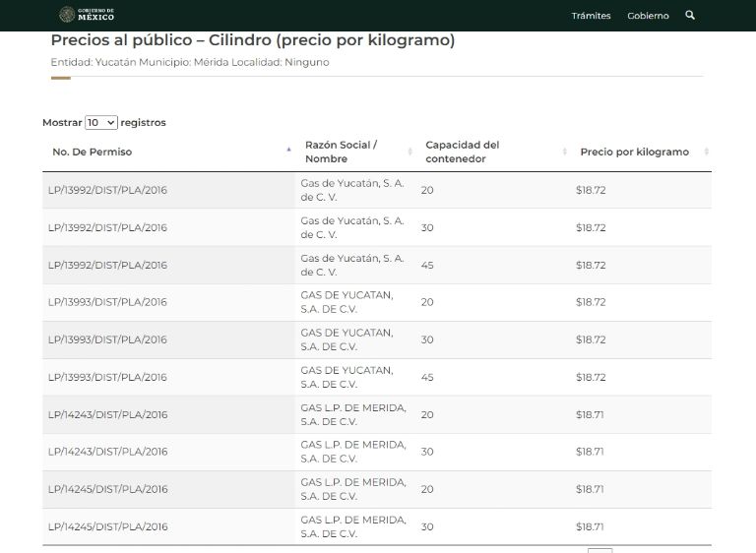The height and width of the screenshot is (553, 756).
Task: Open the Gobierno menu
Action: click(x=648, y=16)
